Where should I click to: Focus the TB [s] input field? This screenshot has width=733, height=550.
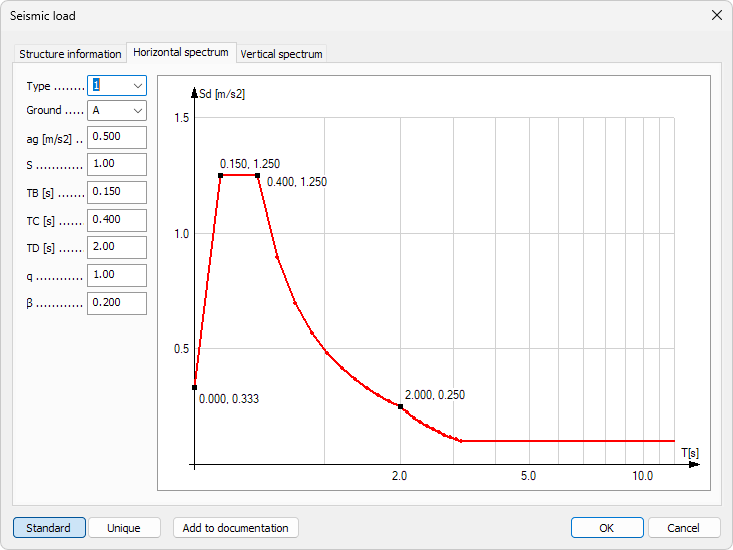click(117, 192)
